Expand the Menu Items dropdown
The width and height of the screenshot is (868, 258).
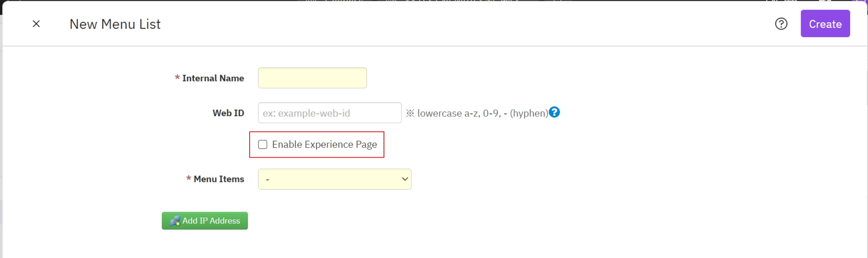[334, 179]
